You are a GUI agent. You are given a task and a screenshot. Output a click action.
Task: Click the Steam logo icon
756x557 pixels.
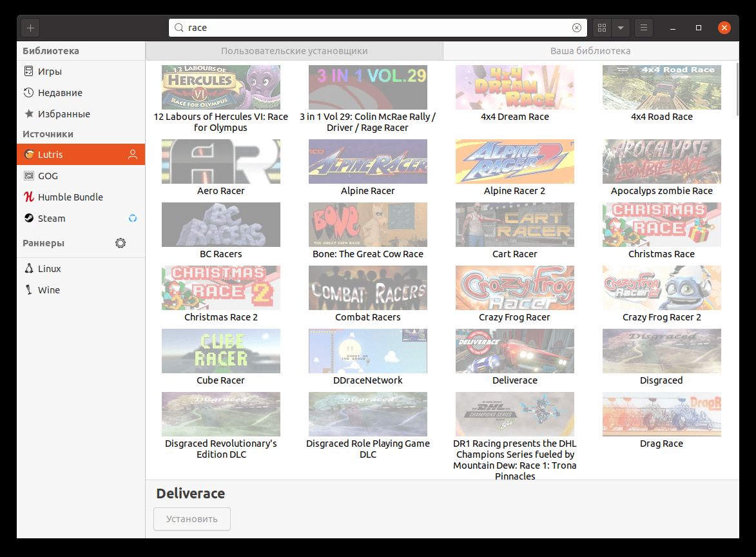(x=29, y=218)
